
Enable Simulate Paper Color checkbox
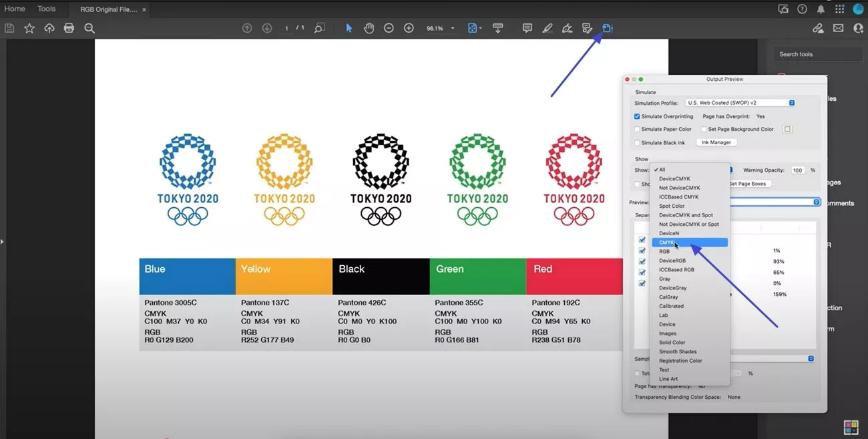point(637,129)
